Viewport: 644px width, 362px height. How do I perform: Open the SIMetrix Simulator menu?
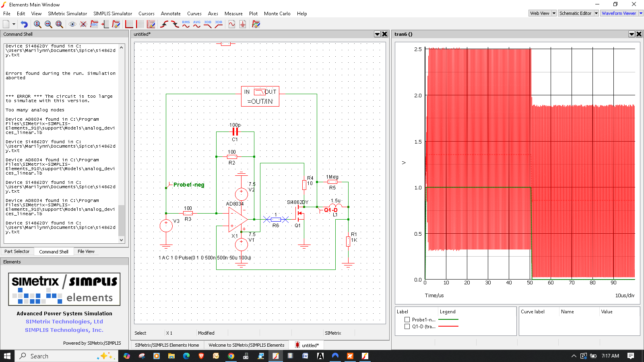coord(68,14)
